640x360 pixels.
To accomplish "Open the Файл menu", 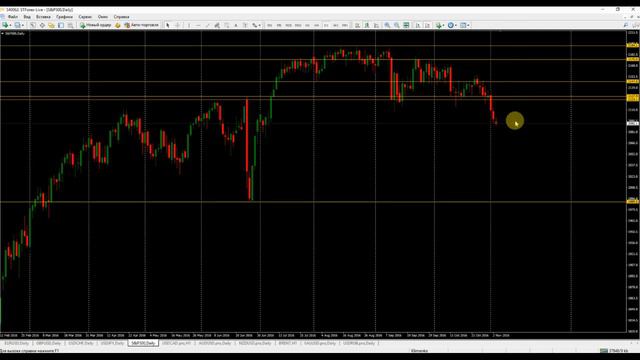I will tap(12, 17).
